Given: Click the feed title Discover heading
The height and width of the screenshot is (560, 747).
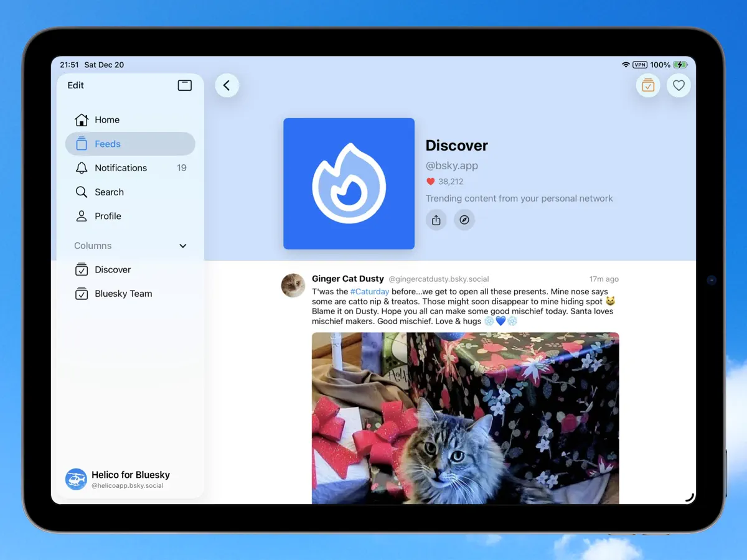Looking at the screenshot, I should pyautogui.click(x=457, y=146).
